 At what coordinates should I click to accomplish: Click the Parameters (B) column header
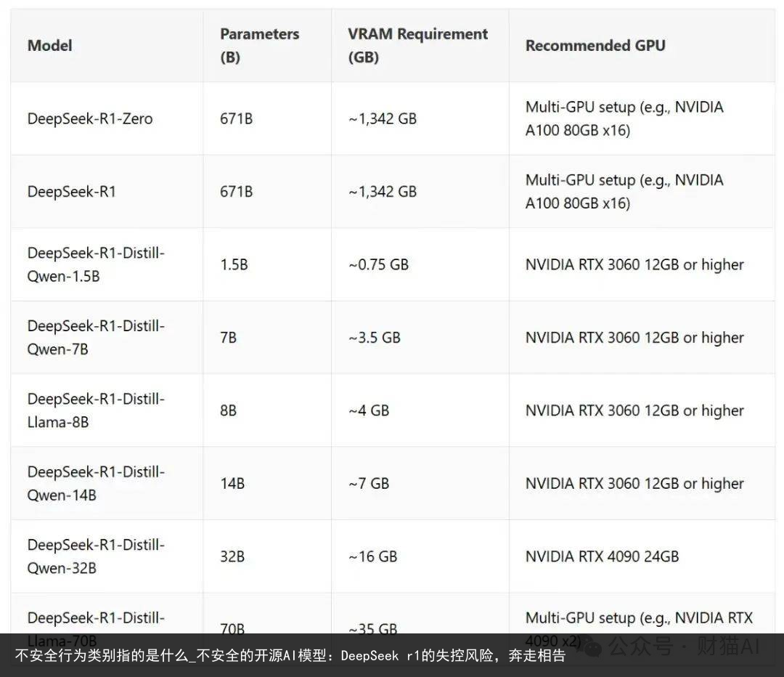[259, 46]
